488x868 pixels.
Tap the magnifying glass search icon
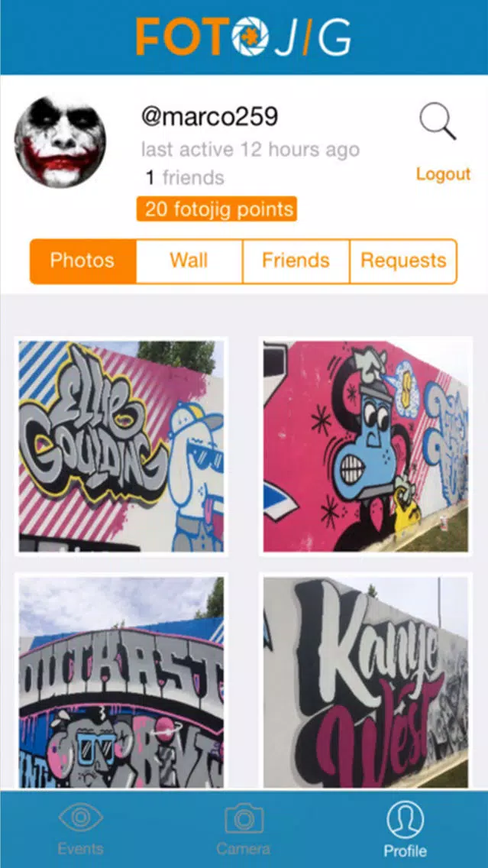[x=438, y=121]
